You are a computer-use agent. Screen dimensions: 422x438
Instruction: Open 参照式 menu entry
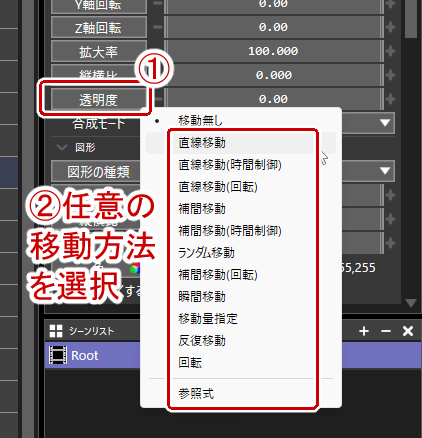pos(241,394)
